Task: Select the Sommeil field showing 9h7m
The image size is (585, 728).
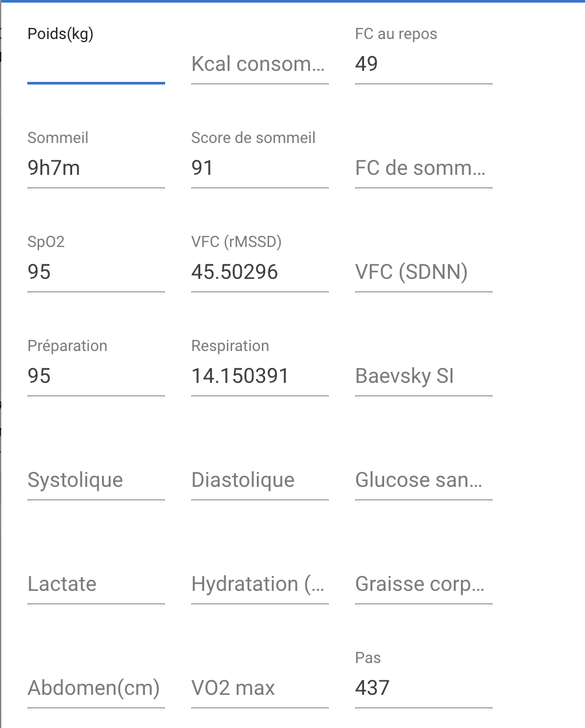Action: pos(96,168)
